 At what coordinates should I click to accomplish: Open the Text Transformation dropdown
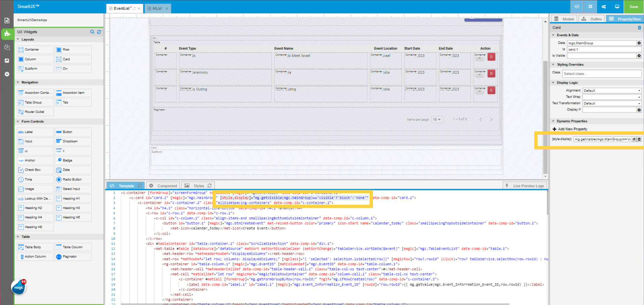[612, 103]
